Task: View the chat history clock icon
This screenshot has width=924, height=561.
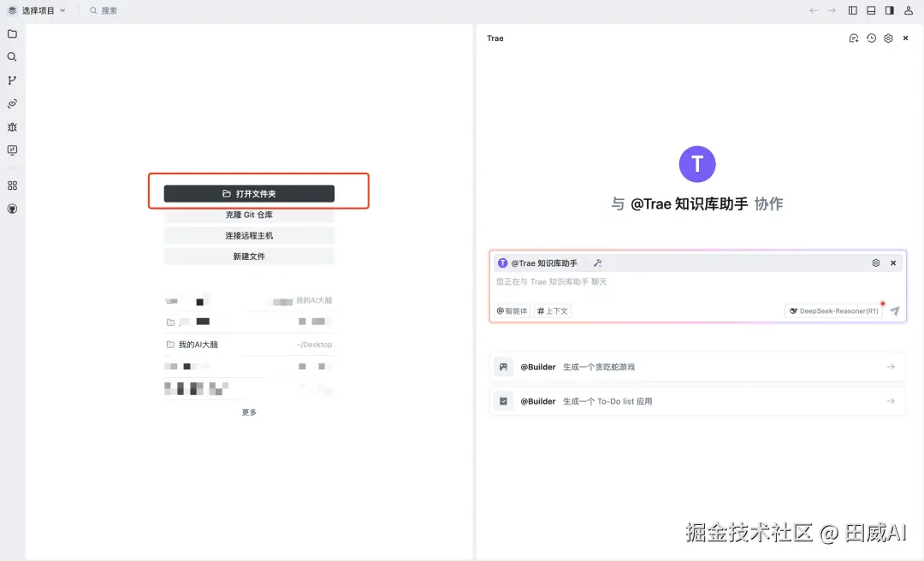Action: [870, 38]
